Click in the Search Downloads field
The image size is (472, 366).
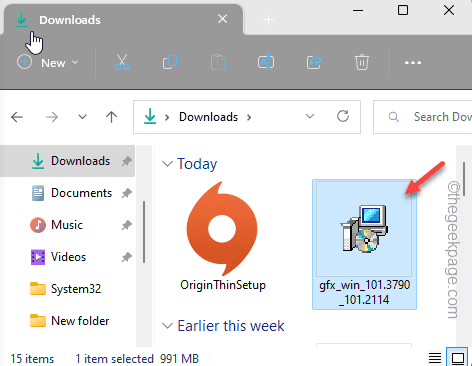pos(422,117)
